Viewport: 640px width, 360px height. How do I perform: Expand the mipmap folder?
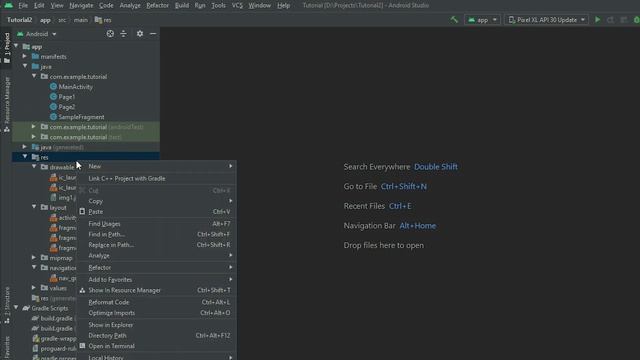[x=34, y=258]
